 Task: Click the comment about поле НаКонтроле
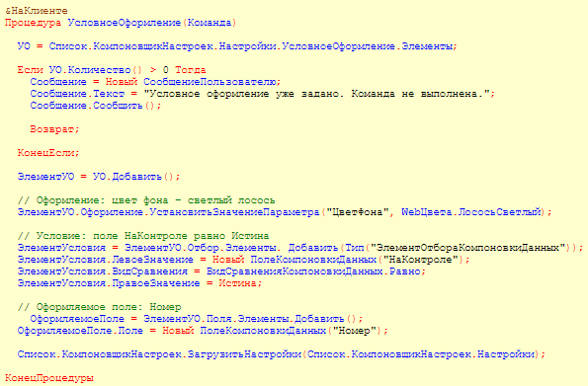(x=143, y=236)
